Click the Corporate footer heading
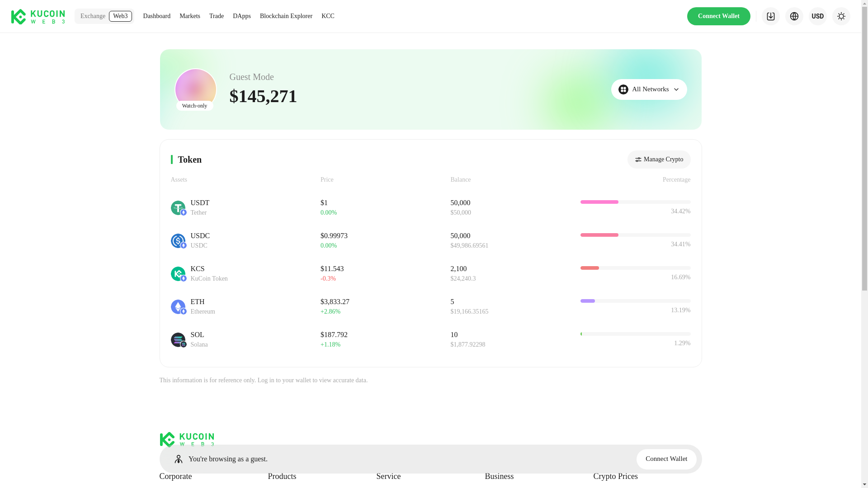 point(175,476)
